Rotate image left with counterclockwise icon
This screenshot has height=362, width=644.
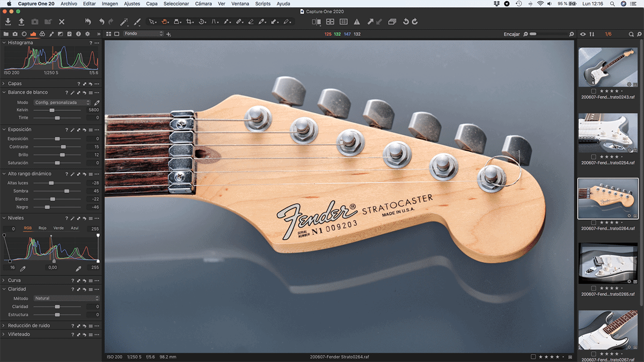click(406, 22)
